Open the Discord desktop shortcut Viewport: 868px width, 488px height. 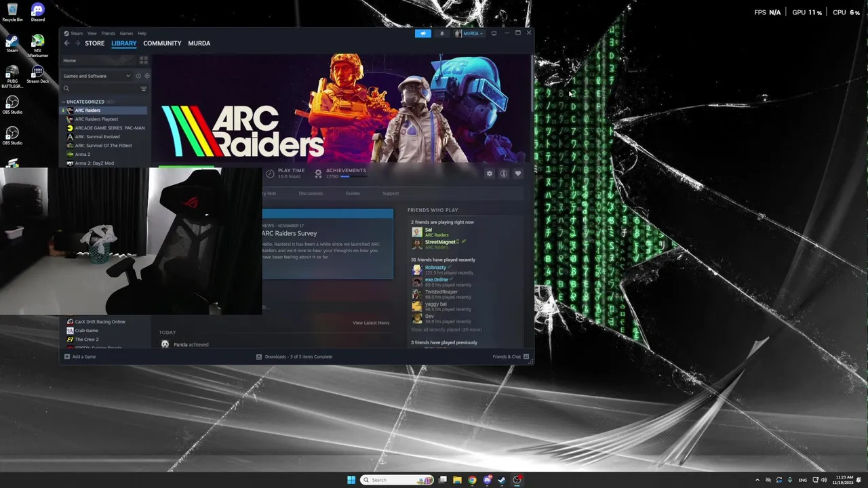click(x=38, y=12)
